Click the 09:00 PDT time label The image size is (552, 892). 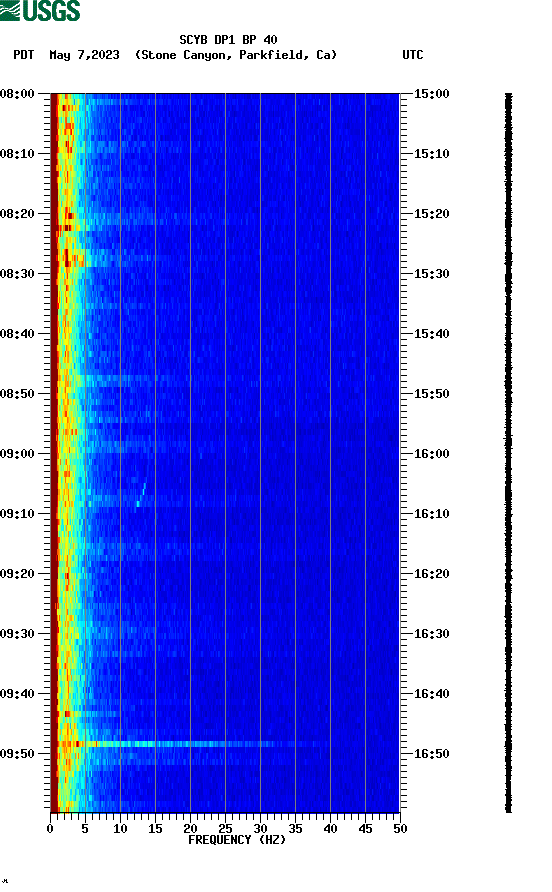pos(17,454)
